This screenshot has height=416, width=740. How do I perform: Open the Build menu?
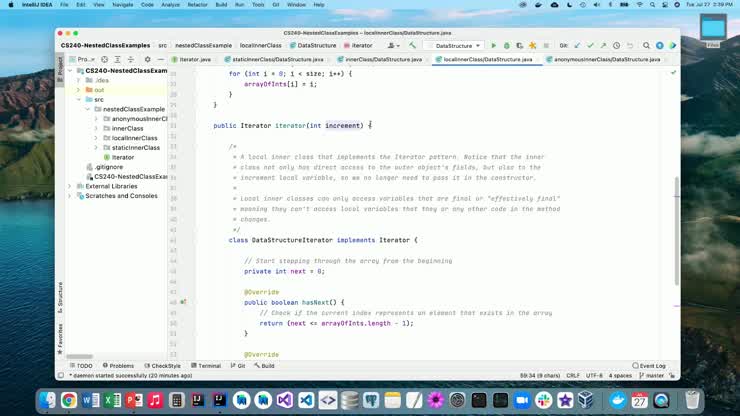(x=221, y=5)
